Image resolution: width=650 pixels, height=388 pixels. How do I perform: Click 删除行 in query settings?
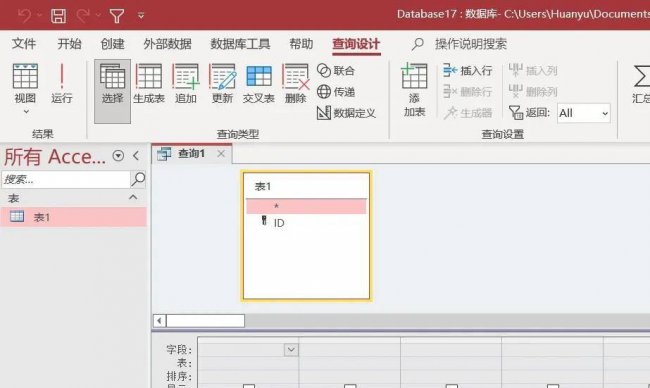467,92
